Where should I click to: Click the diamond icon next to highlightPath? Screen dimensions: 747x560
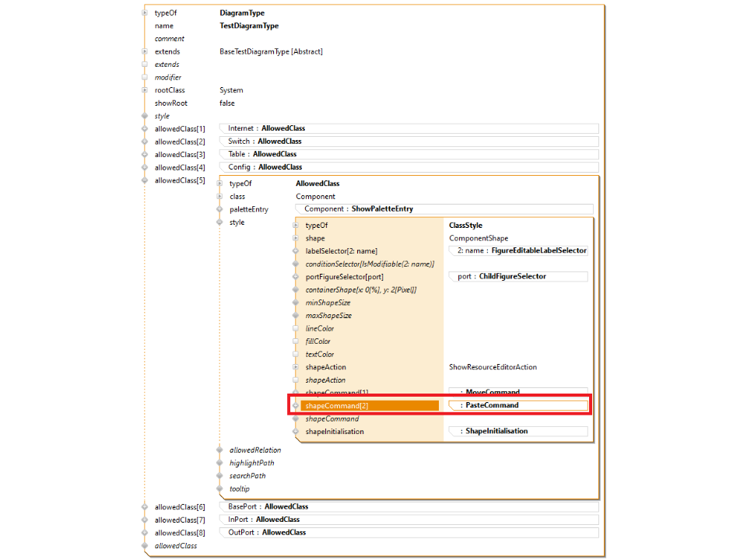click(219, 464)
